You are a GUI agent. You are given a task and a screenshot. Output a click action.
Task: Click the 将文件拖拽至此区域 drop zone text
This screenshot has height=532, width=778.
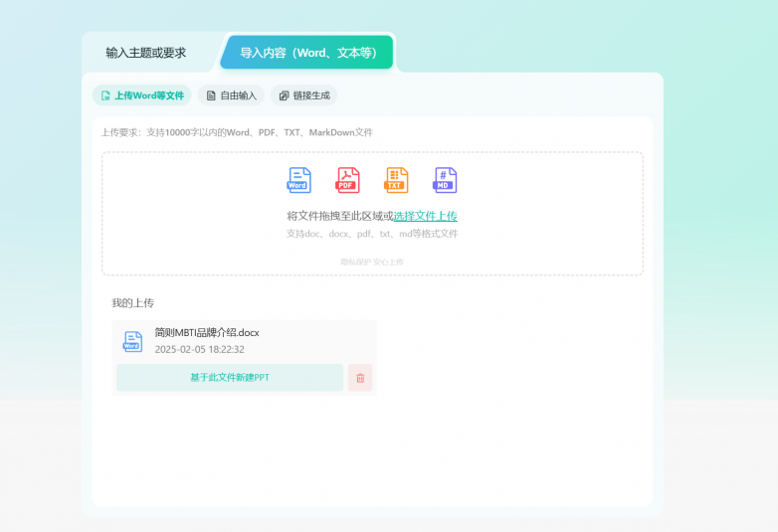(339, 216)
